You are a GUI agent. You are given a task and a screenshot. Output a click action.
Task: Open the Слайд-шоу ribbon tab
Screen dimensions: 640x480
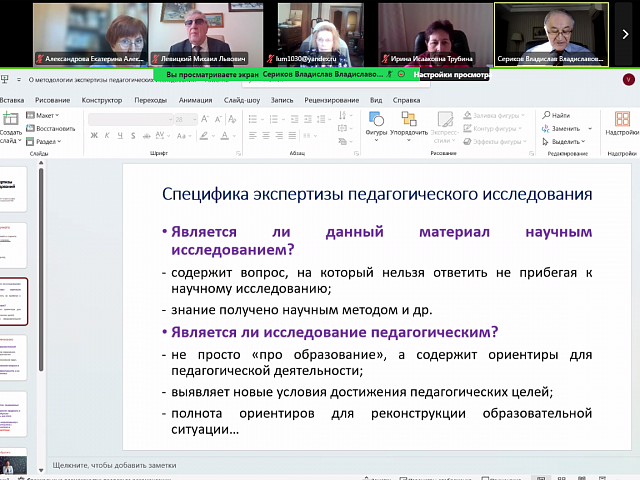tap(242, 100)
